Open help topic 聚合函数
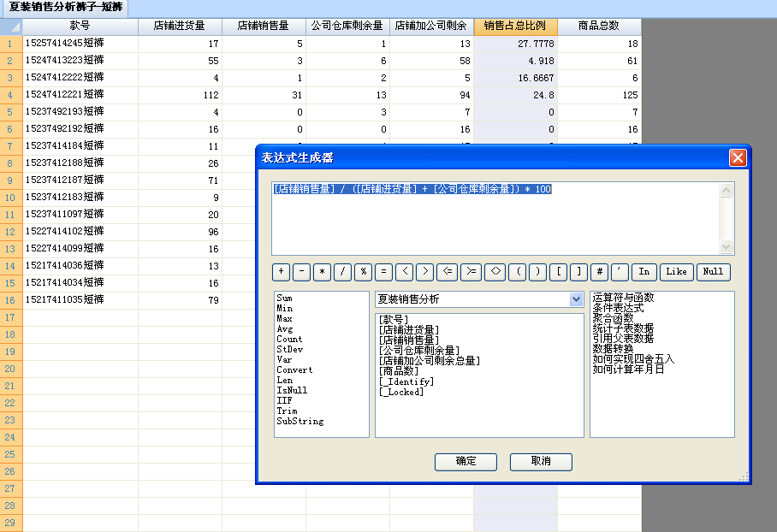 coord(613,318)
